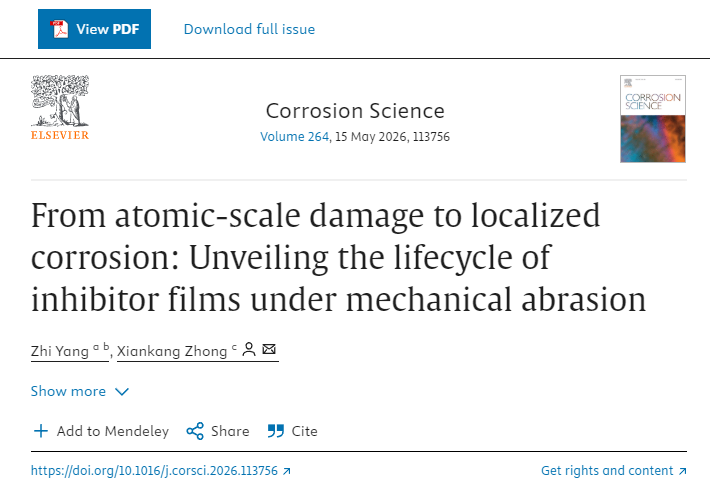
Task: Open the article DOI link
Action: point(155,471)
